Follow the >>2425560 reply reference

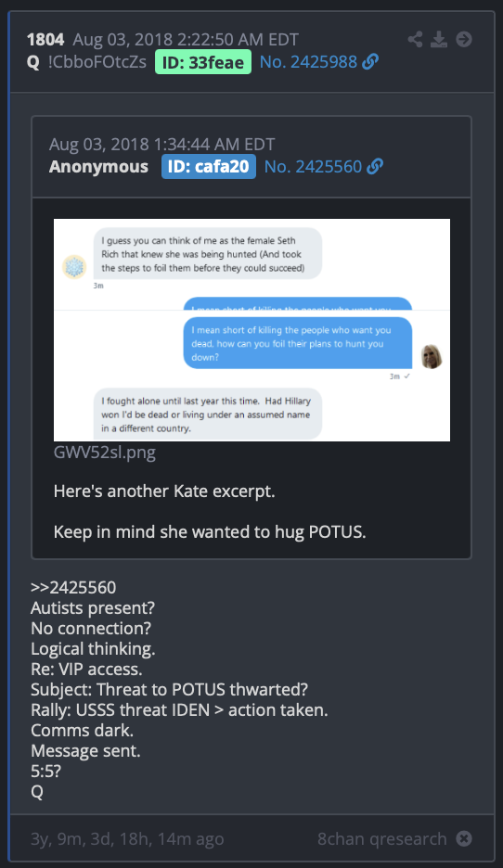(x=73, y=587)
